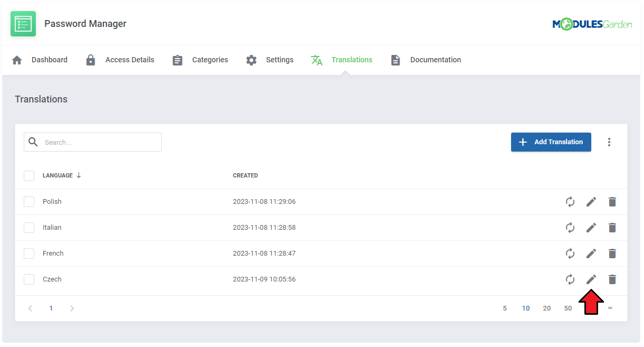Click the Settings gear icon
Viewport: 644px width, 347px height.
coord(252,60)
